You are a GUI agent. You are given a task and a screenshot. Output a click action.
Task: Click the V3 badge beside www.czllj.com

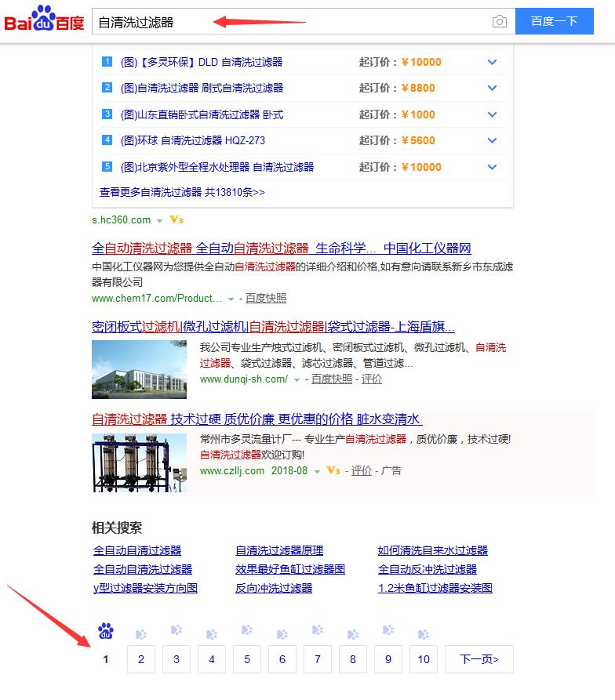[x=333, y=471]
